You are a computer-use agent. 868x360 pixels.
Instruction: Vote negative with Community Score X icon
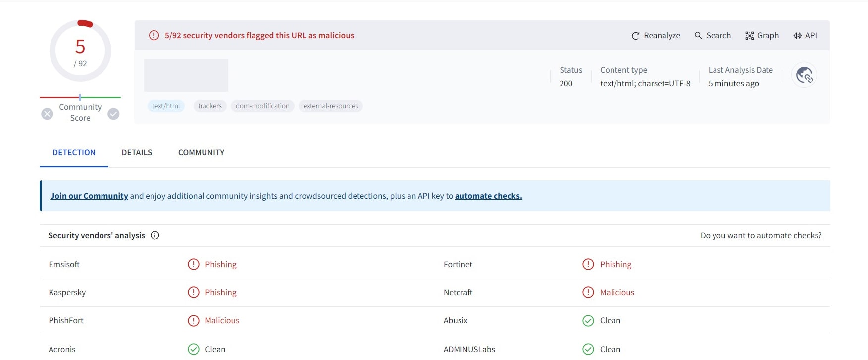pyautogui.click(x=47, y=114)
